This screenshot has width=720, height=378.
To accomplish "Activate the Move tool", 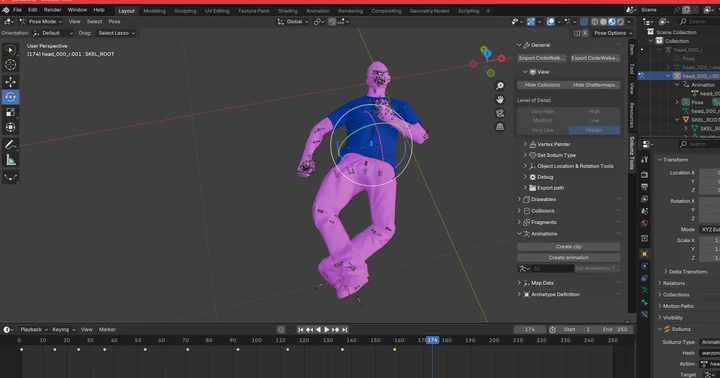I will [x=10, y=82].
